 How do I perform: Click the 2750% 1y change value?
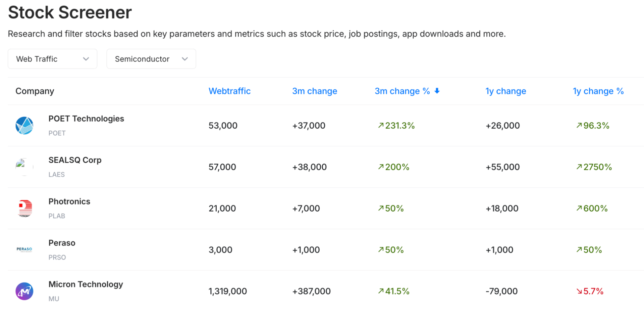597,167
